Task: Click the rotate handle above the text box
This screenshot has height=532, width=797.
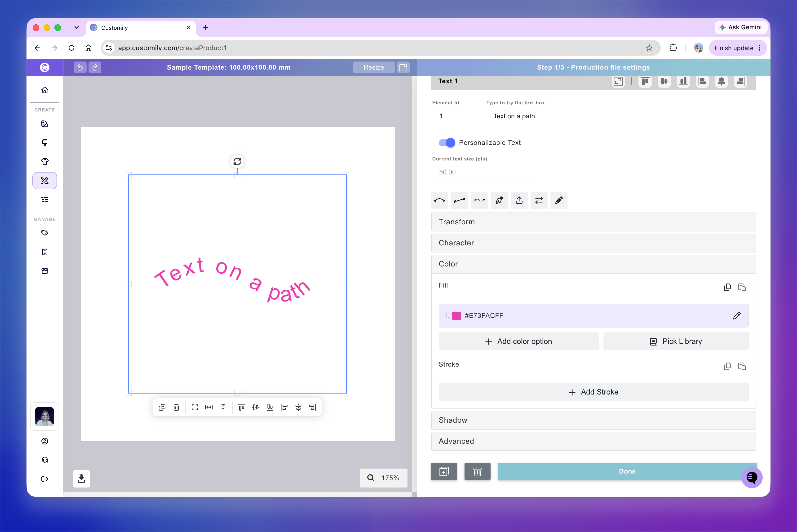Action: 237,161
